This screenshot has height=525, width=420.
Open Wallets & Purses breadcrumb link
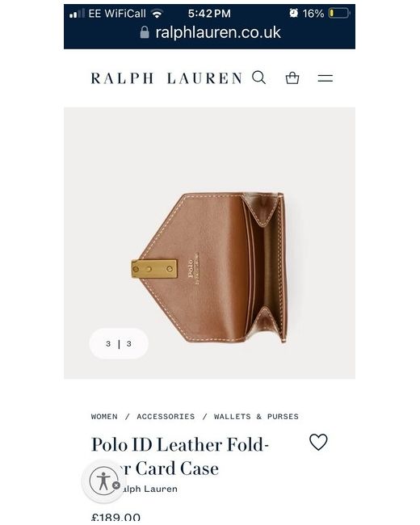click(x=256, y=417)
